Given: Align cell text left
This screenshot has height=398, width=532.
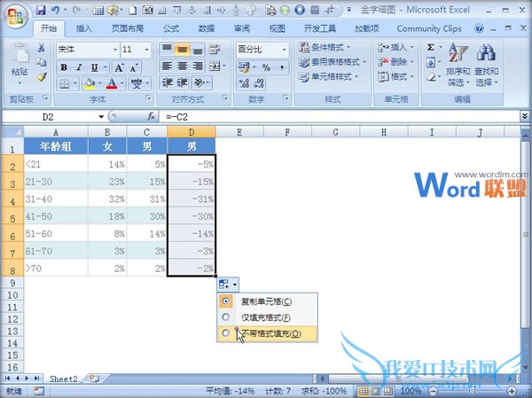Looking at the screenshot, I should [167, 66].
